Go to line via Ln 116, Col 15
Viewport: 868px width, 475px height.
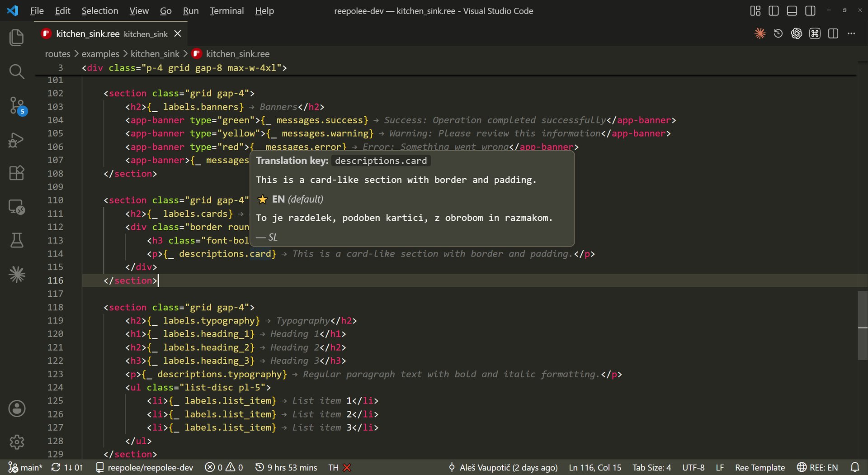[595, 467]
